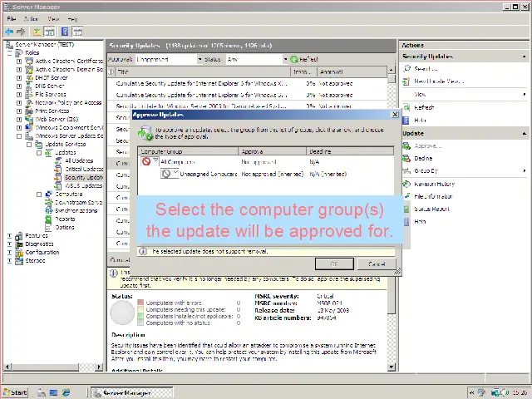Click the Decline action icon

(x=406, y=158)
